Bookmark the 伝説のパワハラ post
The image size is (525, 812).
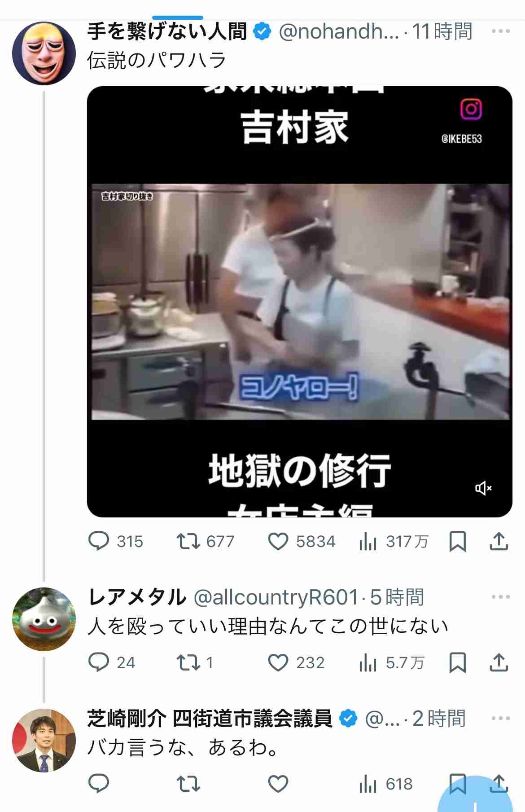pos(457,541)
